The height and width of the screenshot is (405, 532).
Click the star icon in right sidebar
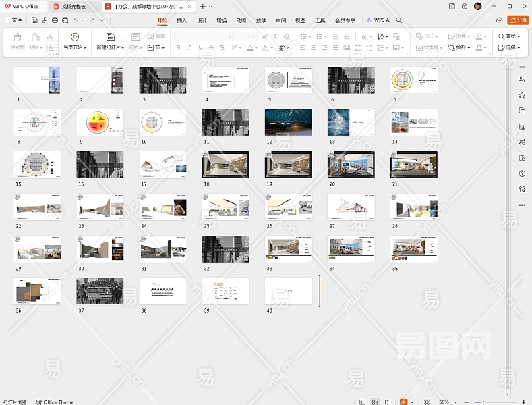click(x=522, y=95)
